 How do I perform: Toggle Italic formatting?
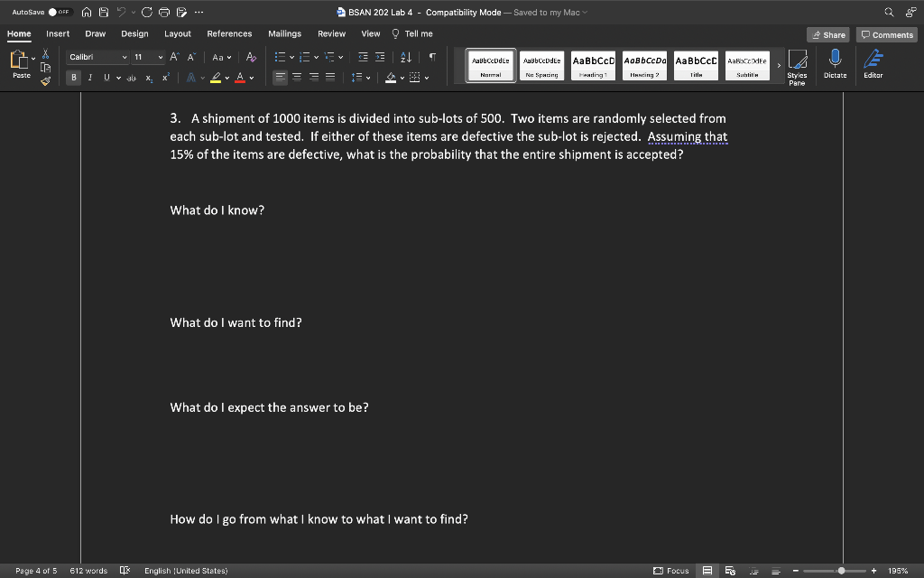click(90, 78)
